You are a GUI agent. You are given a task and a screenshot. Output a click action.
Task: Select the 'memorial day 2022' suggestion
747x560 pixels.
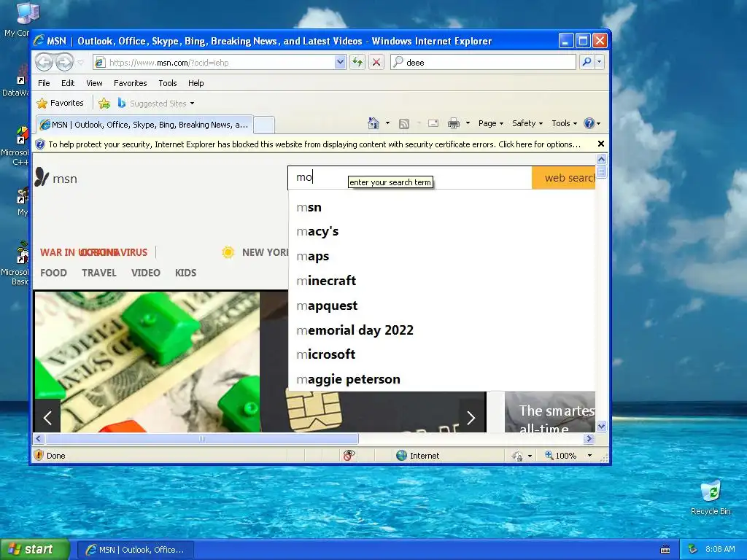[441, 330]
